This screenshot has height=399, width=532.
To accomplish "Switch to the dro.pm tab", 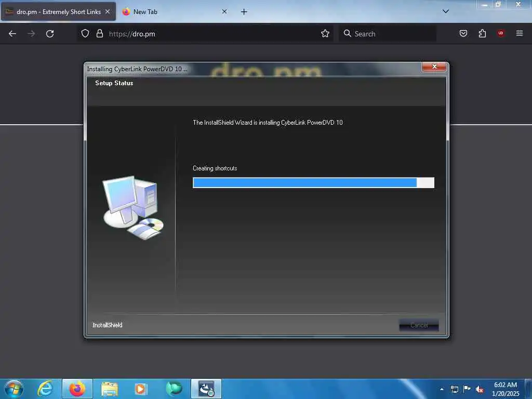I will (58, 12).
